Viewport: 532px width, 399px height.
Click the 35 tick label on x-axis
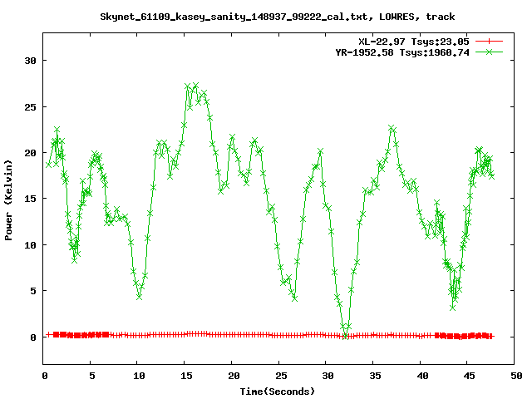[374, 376]
